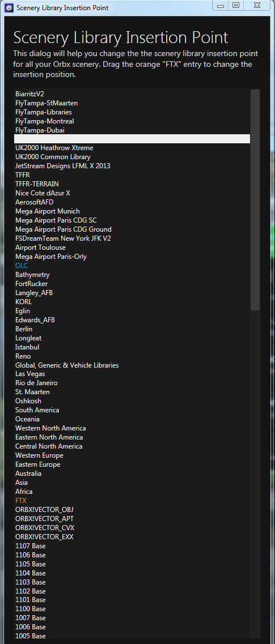The height and width of the screenshot is (644, 275).
Task: Select the St. Maarten entry
Action: [x=32, y=392]
